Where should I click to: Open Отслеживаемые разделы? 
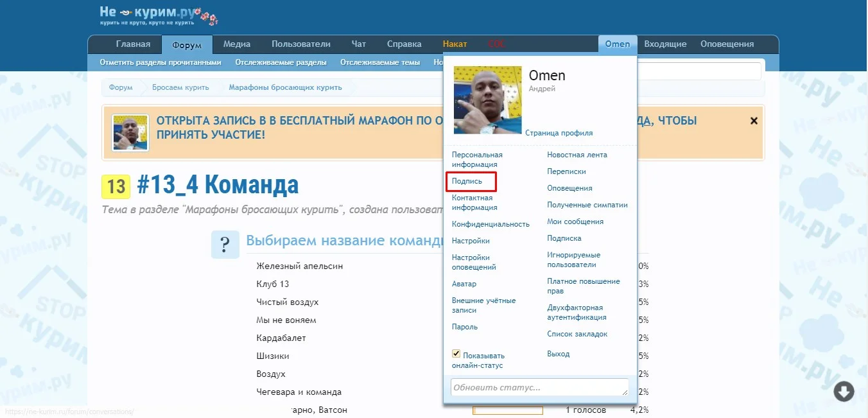(281, 62)
